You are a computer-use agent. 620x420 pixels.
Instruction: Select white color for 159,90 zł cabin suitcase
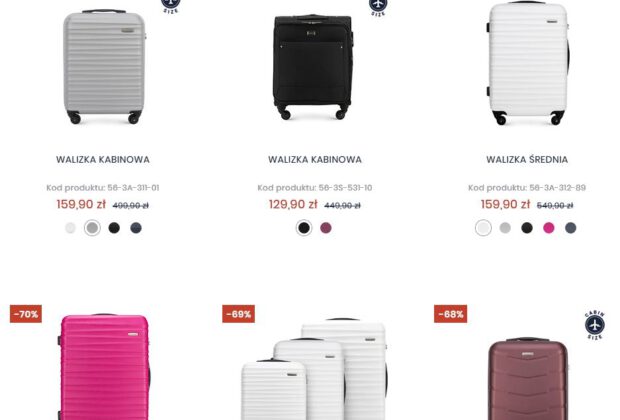click(x=70, y=228)
